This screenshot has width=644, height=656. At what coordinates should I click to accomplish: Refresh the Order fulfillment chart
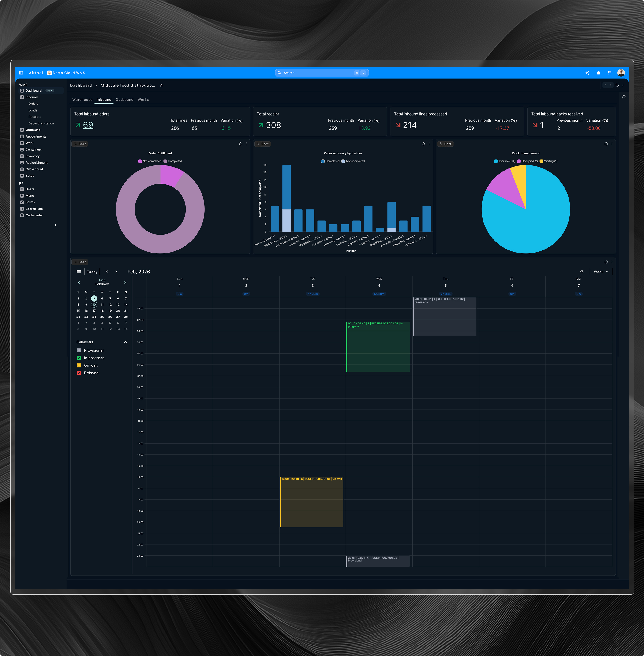240,144
